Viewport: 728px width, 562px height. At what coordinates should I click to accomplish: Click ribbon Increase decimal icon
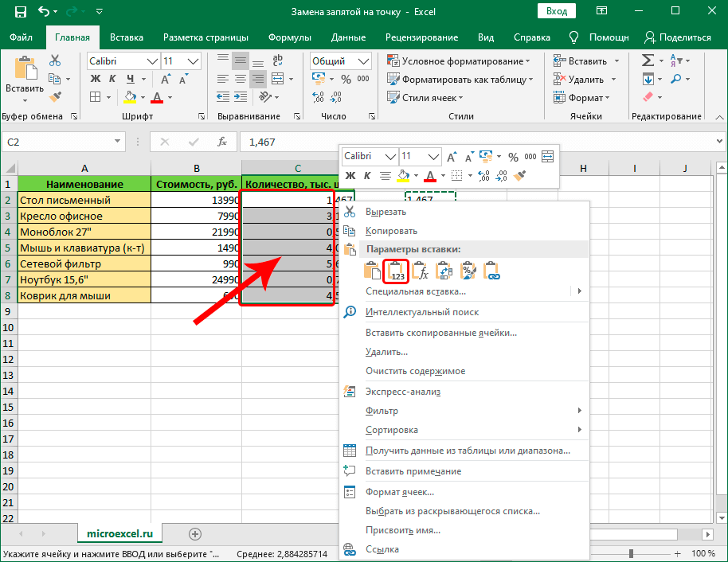click(319, 97)
